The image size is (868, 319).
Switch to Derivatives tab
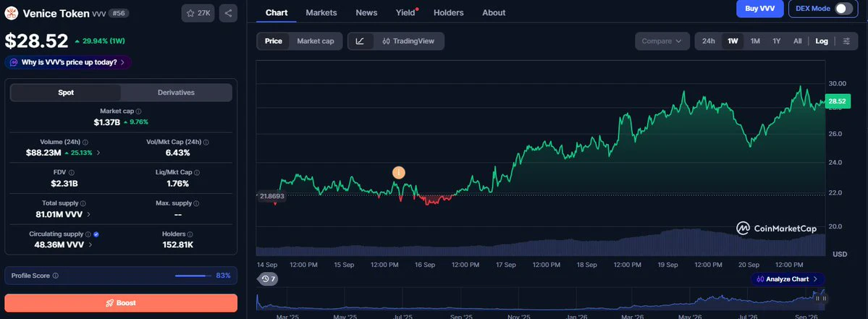tap(176, 93)
